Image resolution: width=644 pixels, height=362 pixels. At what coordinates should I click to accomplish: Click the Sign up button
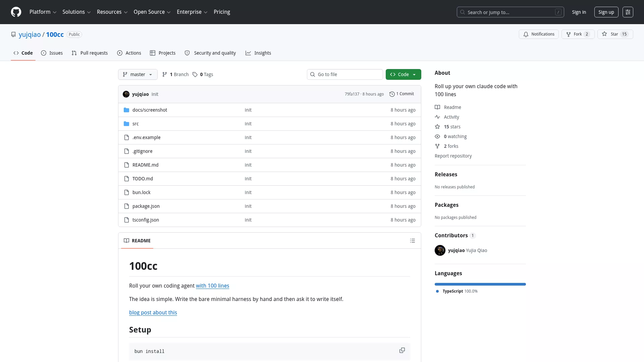coord(606,12)
